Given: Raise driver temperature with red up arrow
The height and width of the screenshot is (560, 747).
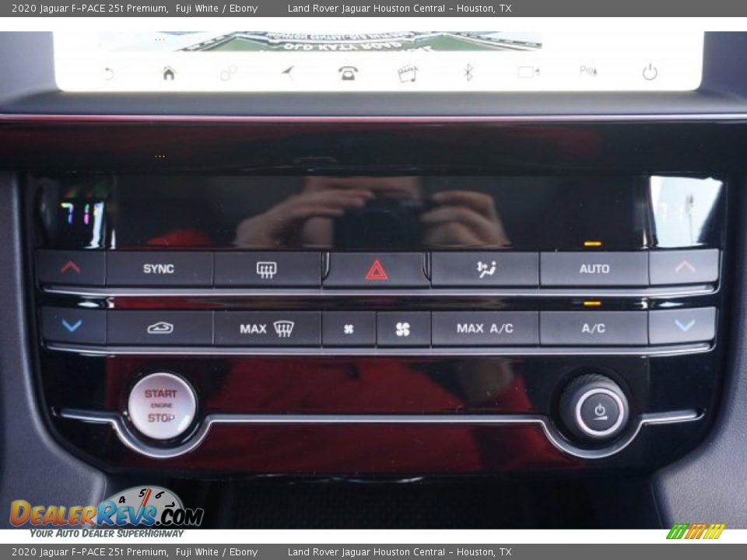Looking at the screenshot, I should coord(71,268).
